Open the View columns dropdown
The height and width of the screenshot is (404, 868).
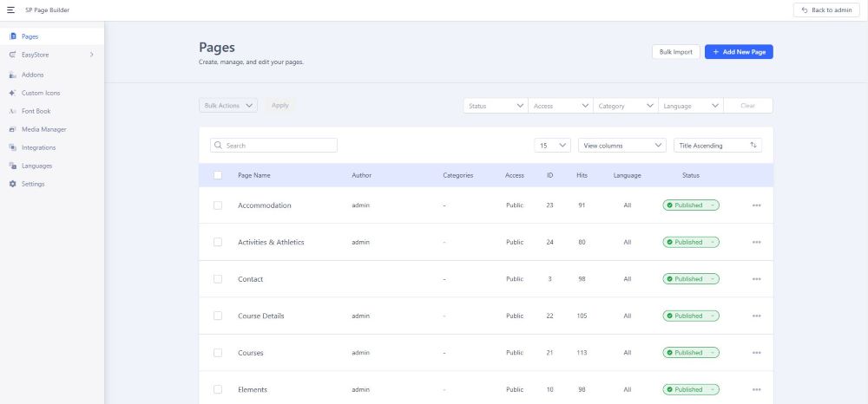(622, 146)
